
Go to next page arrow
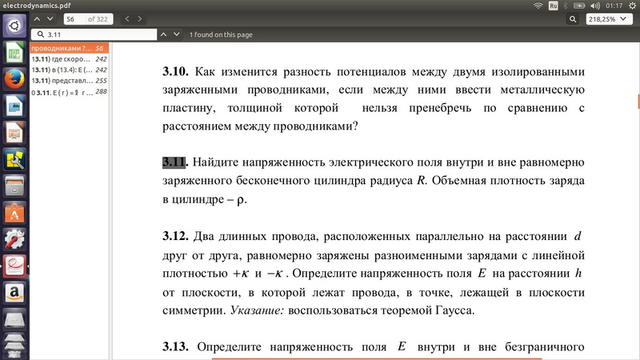[50, 19]
